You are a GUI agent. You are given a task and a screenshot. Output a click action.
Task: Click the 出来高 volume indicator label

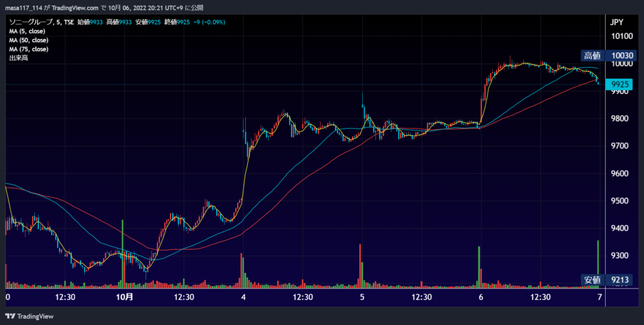coord(18,58)
